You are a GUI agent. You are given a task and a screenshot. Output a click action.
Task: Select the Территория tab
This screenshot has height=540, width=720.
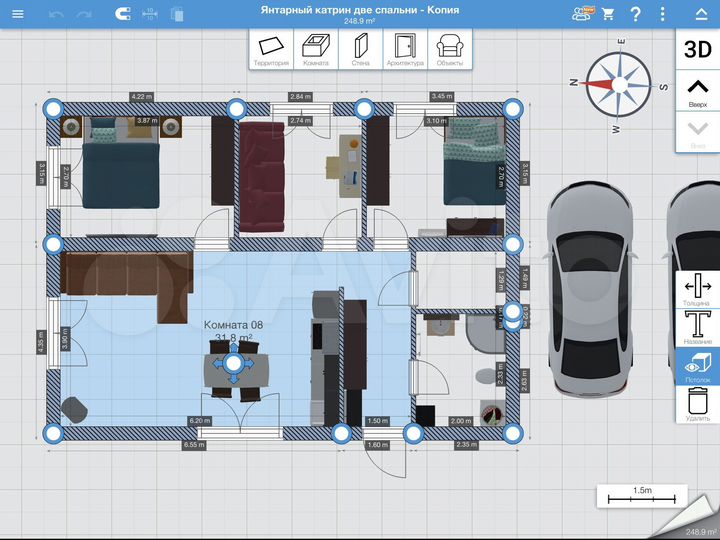(x=271, y=49)
